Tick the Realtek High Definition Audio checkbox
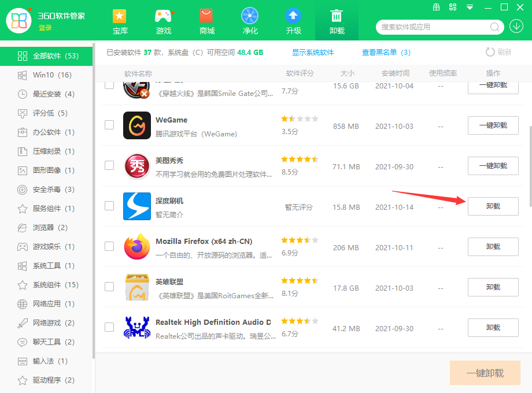Screen dimensions: 532x393 tap(109, 327)
